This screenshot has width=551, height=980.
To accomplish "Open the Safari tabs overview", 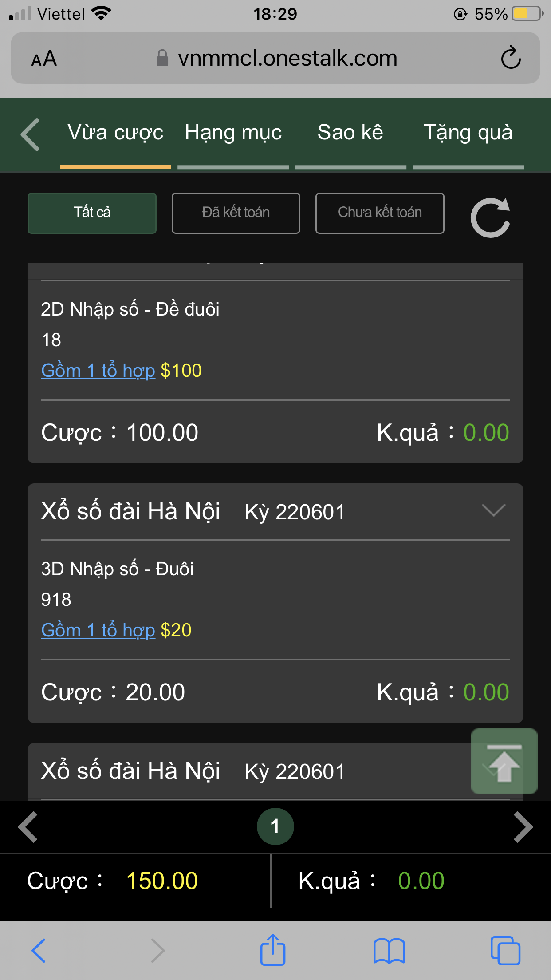I will pyautogui.click(x=505, y=950).
